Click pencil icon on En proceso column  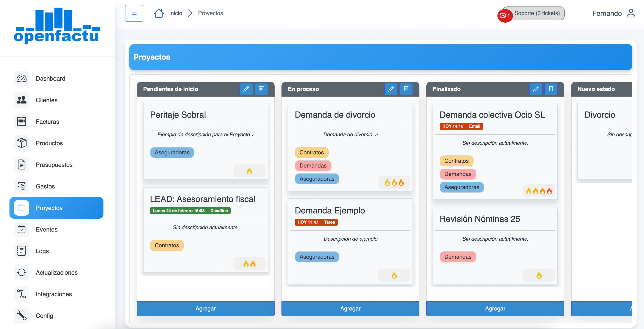pyautogui.click(x=391, y=89)
